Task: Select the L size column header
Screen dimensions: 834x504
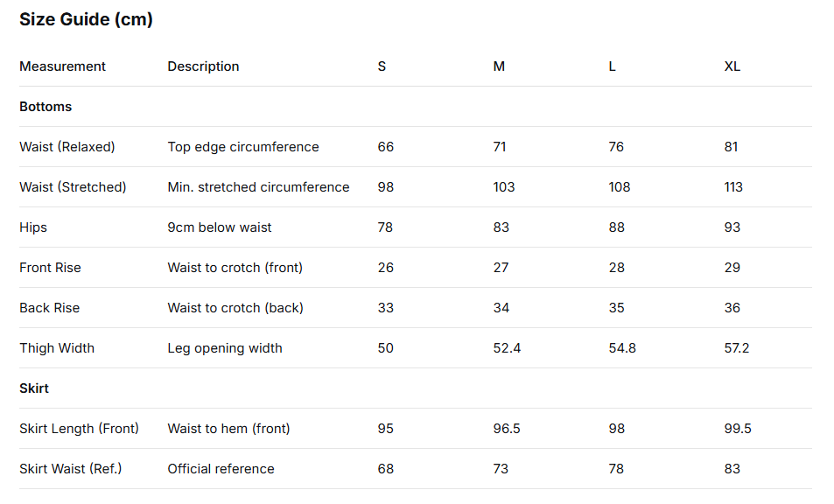Action: pos(612,66)
